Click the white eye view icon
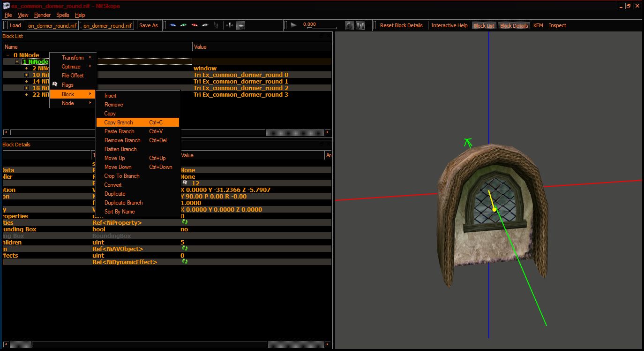Viewport: 644px width, 351px height. [x=205, y=25]
